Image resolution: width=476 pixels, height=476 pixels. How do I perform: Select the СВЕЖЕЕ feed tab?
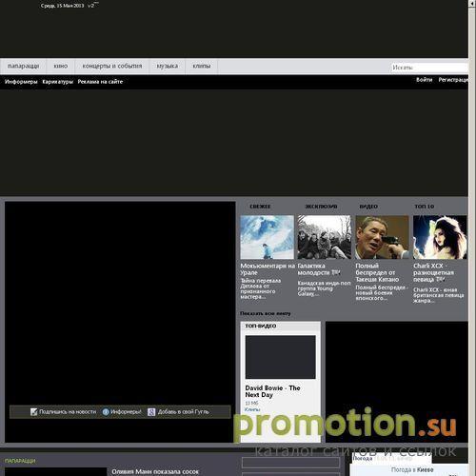point(260,207)
